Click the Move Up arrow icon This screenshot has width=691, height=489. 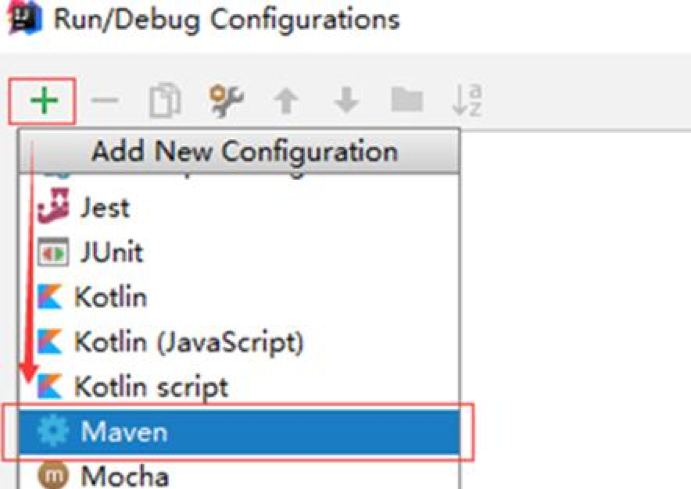coord(287,101)
